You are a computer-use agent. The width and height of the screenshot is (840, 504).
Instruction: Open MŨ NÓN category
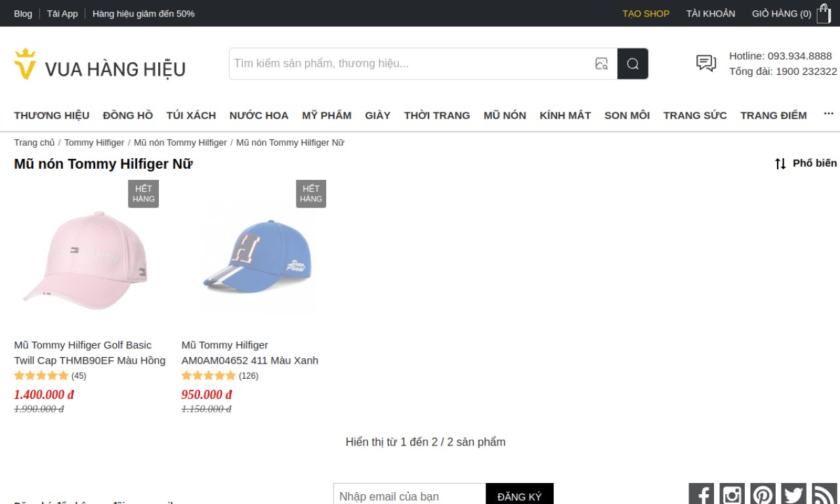click(505, 115)
